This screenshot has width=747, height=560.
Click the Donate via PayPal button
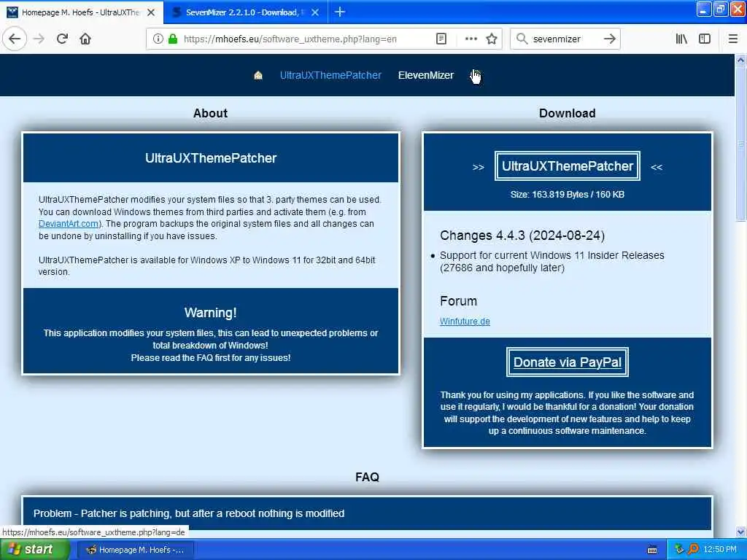tap(568, 362)
